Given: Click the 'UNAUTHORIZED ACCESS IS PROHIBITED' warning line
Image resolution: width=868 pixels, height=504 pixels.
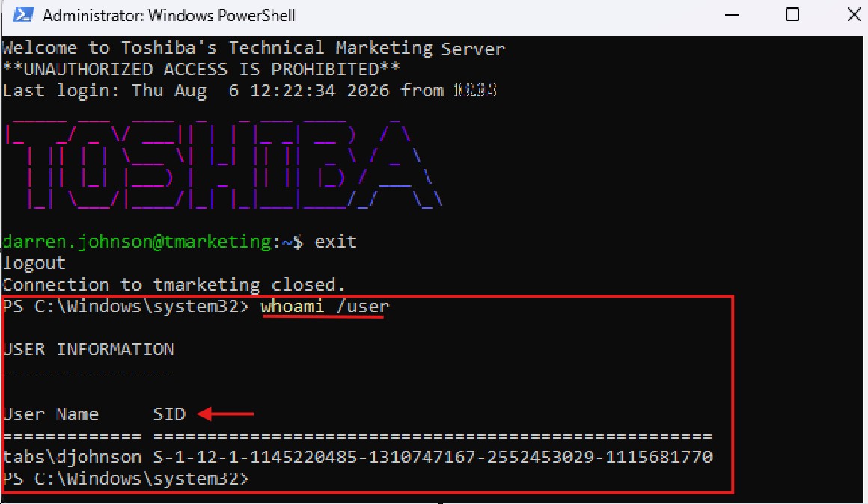Looking at the screenshot, I should click(201, 69).
